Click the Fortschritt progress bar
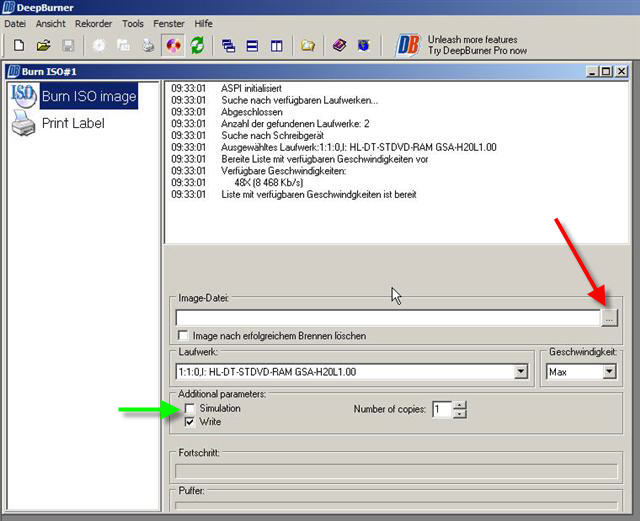 pyautogui.click(x=396, y=471)
